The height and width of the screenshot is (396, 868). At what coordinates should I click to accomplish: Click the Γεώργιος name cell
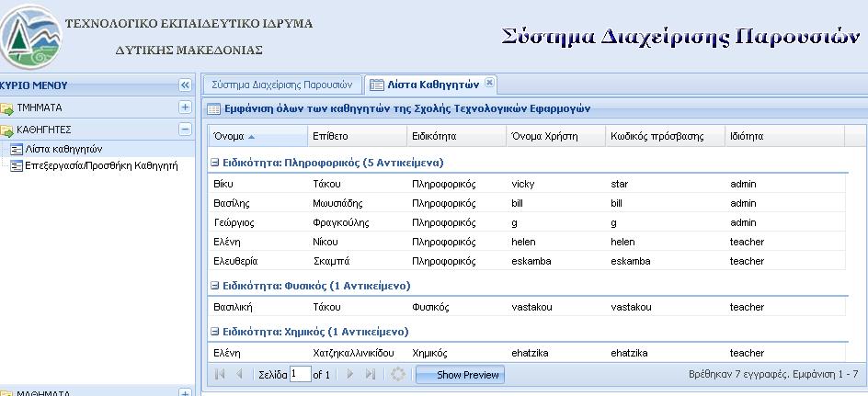(258, 222)
